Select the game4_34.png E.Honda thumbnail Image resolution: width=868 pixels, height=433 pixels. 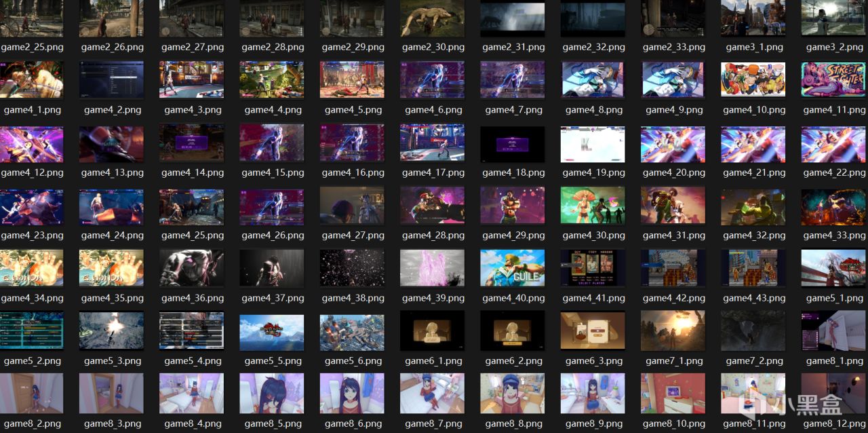pos(31,267)
